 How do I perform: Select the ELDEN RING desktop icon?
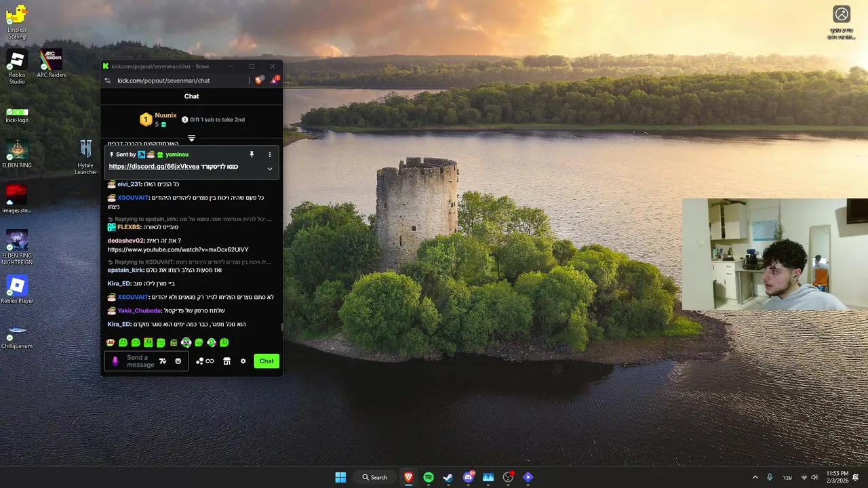pos(17,155)
